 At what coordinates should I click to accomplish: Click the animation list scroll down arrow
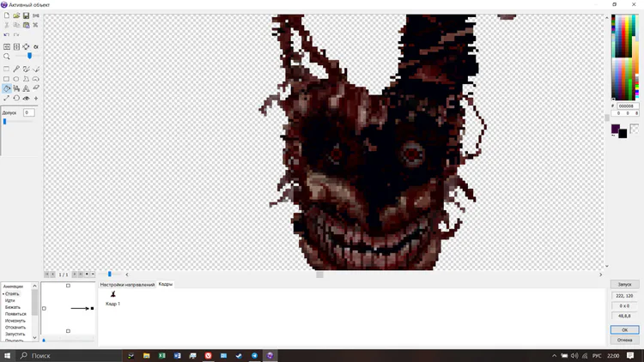(34, 338)
